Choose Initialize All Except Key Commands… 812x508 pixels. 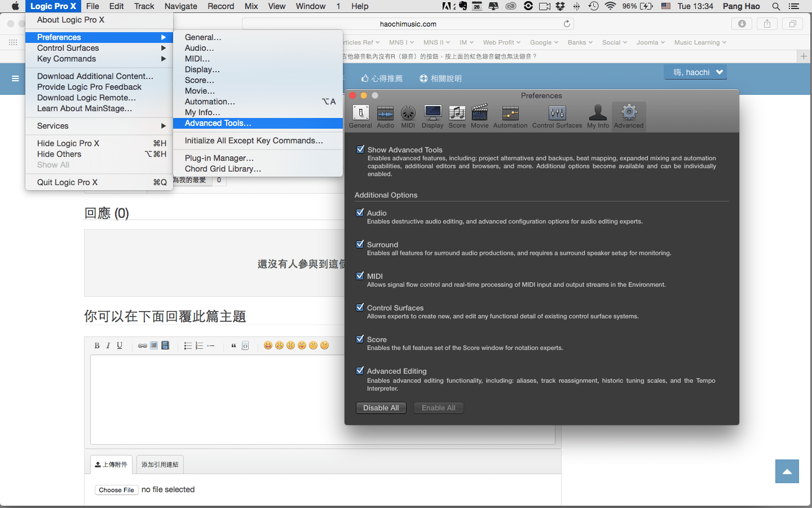point(258,141)
